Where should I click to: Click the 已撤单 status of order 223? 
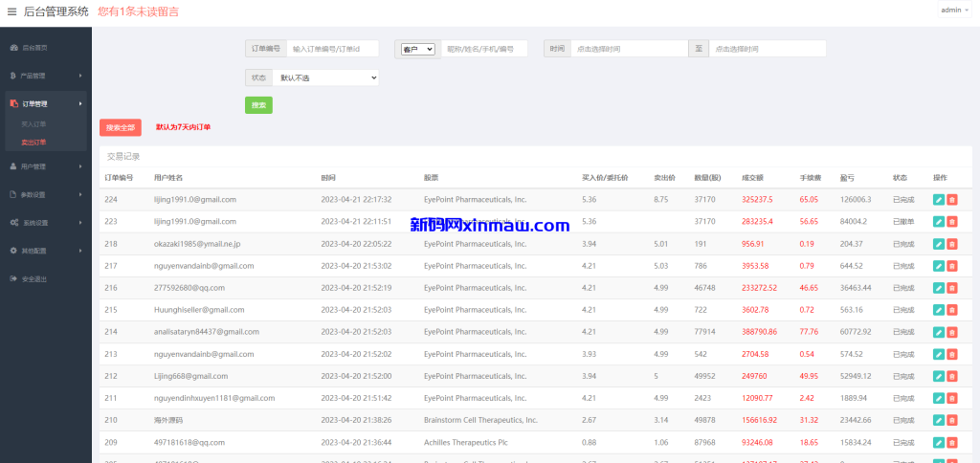point(903,222)
